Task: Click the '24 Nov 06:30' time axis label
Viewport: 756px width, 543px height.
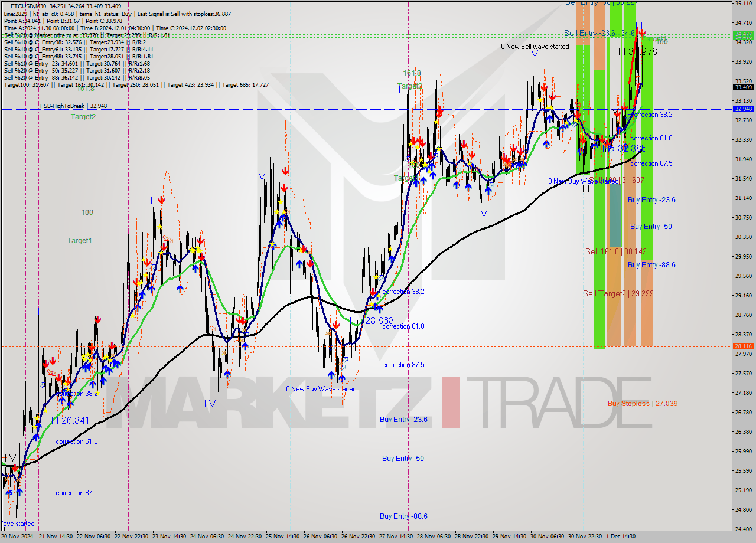Action: tap(207, 537)
